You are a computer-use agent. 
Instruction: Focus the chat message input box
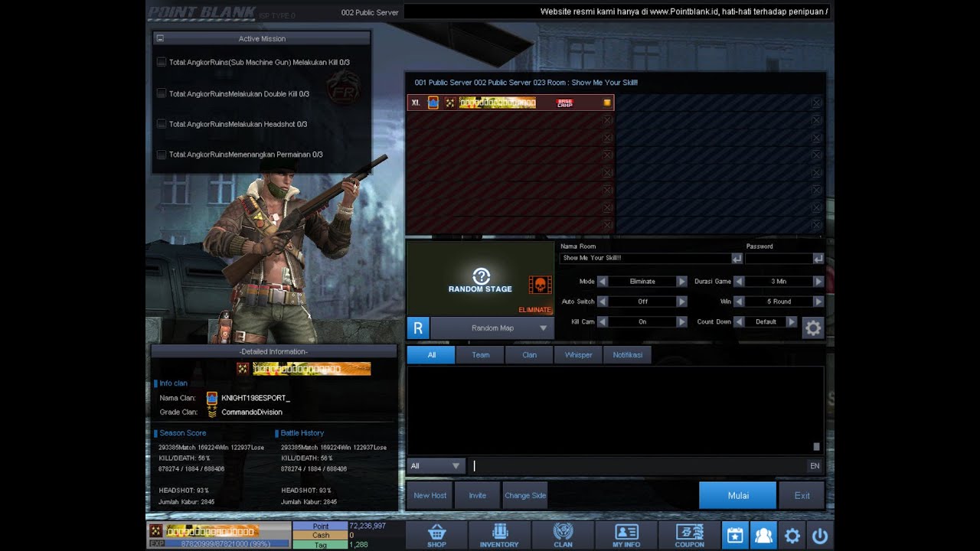(x=638, y=466)
